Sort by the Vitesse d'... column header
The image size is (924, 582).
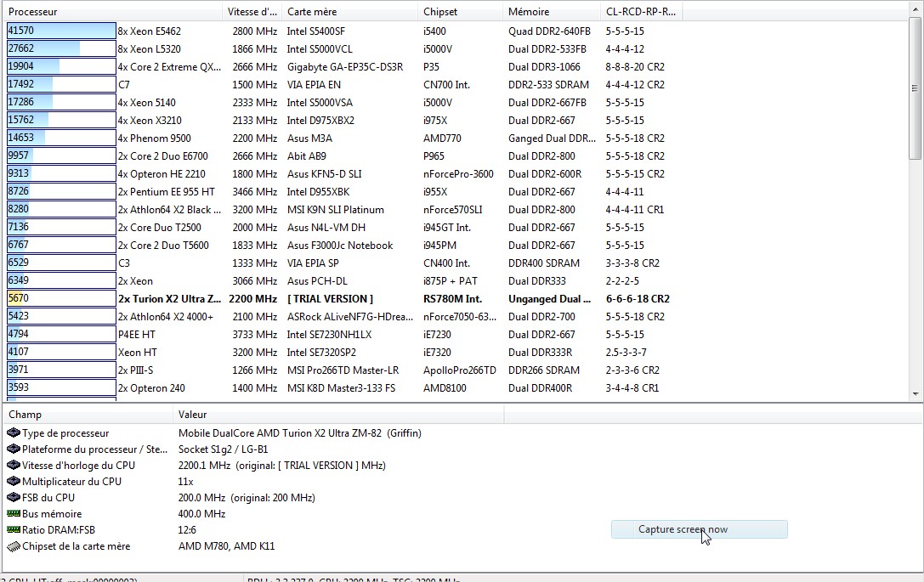[252, 12]
